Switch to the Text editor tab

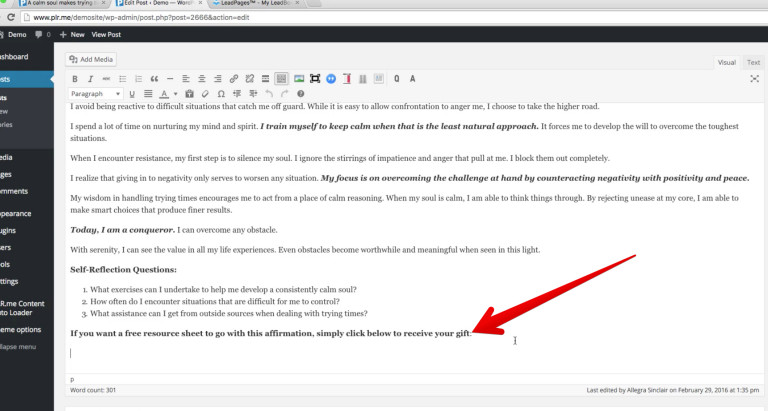pos(753,62)
